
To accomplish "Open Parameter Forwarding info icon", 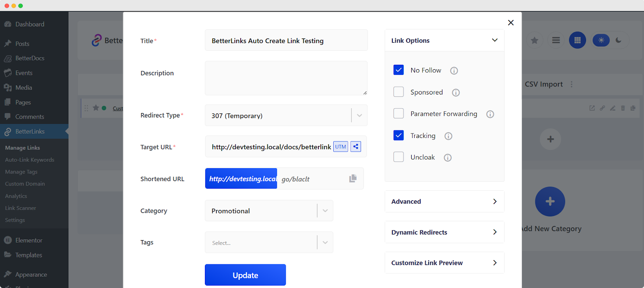I will (x=490, y=114).
